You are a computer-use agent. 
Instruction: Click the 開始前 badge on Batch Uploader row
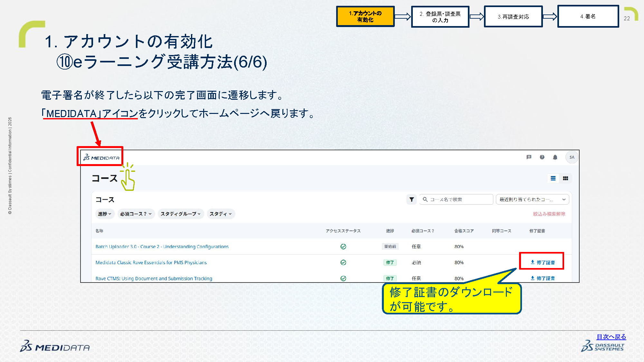tap(390, 246)
